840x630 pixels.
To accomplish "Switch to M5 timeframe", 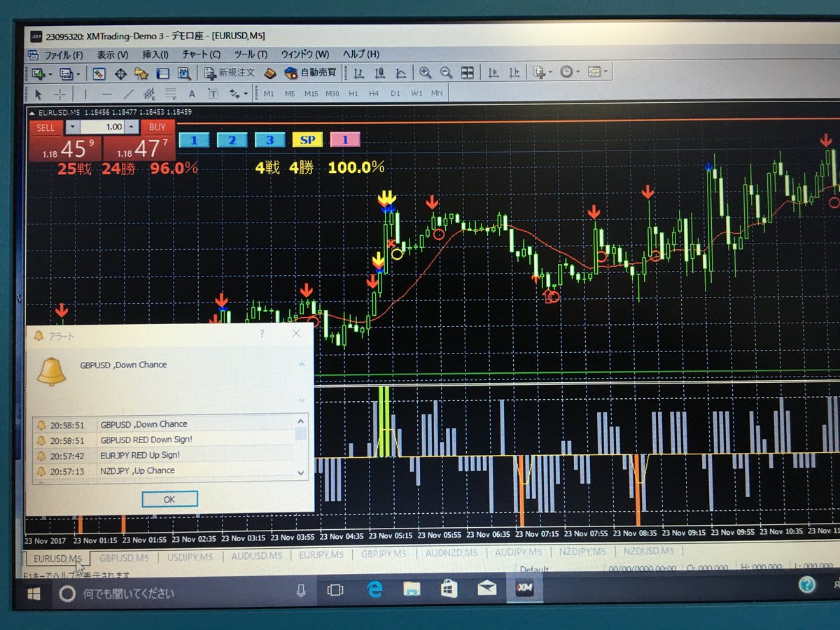I will coord(290,94).
